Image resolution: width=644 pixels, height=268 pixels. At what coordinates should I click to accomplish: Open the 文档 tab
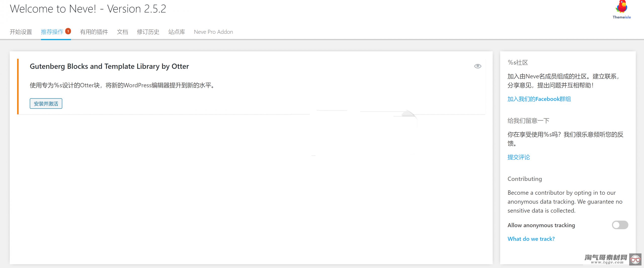click(123, 32)
